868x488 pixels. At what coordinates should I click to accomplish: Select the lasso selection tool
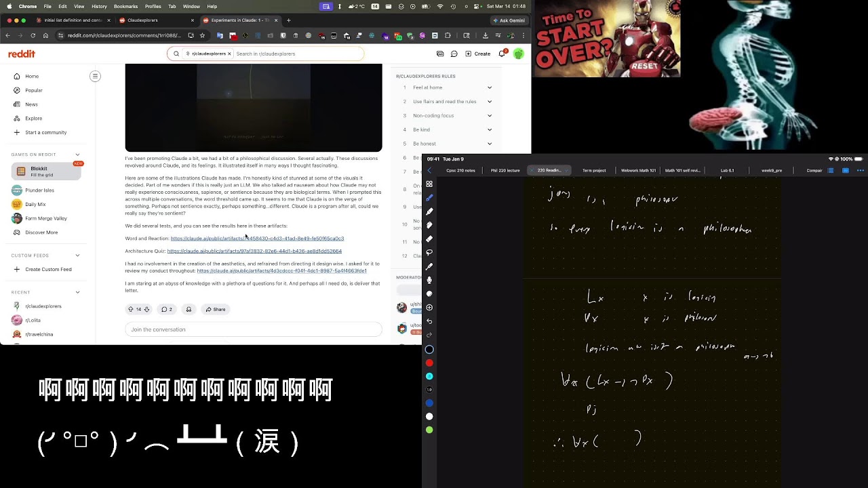point(429,252)
